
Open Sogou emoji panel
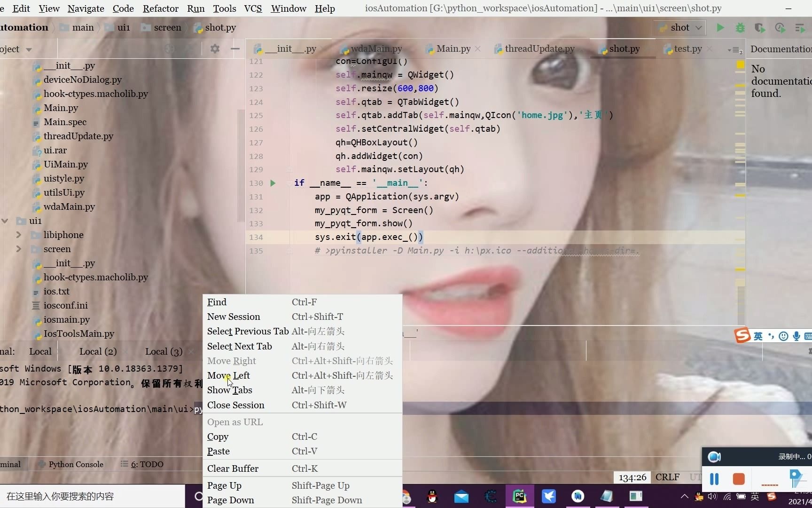(783, 336)
